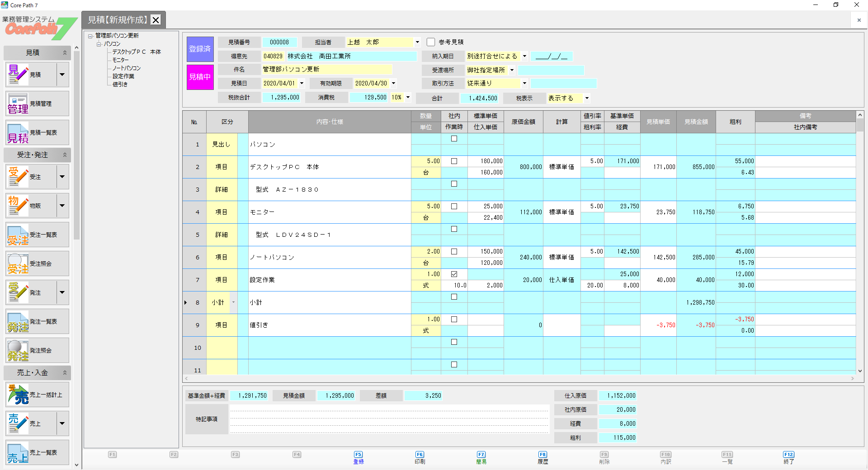
Task: Click the magenta 見積中 status box
Action: click(x=200, y=77)
